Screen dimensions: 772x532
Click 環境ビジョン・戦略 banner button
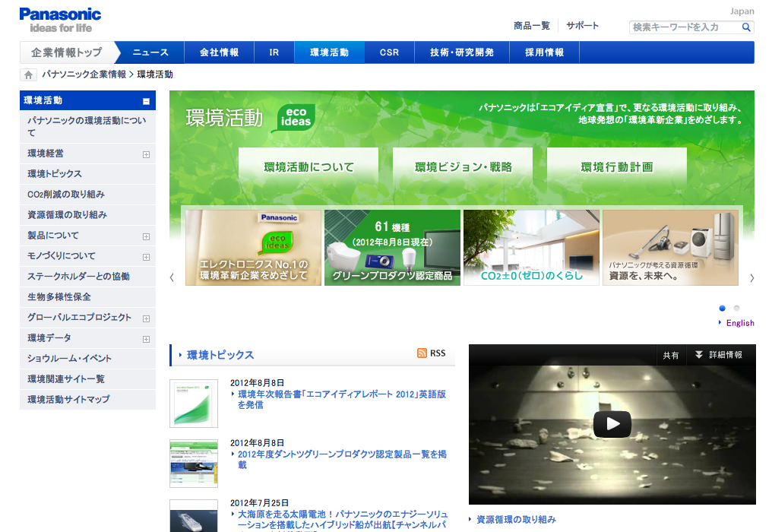point(463,167)
